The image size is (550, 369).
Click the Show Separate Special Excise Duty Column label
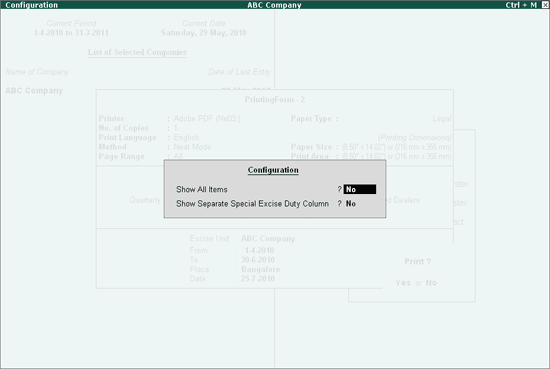coord(253,204)
